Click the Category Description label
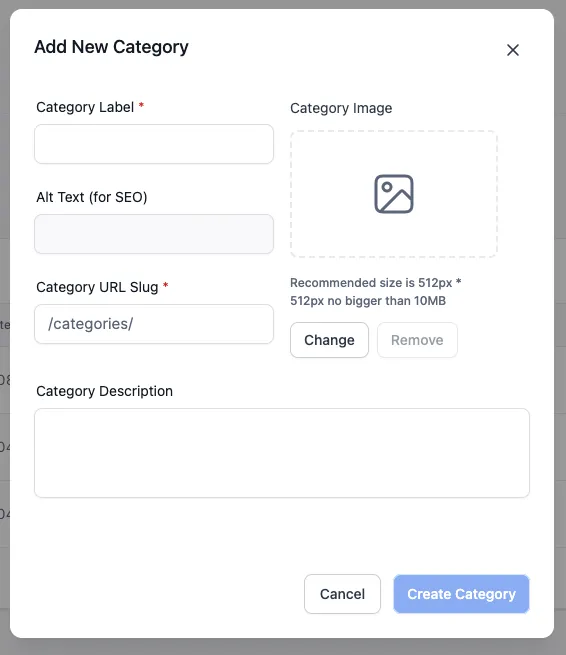Image resolution: width=566 pixels, height=655 pixels. (x=104, y=391)
